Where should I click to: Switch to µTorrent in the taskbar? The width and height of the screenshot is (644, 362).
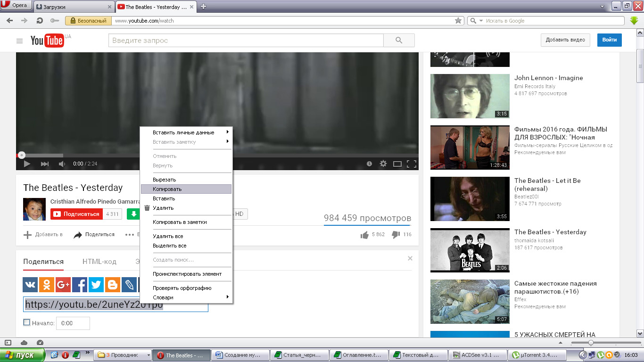(x=537, y=355)
